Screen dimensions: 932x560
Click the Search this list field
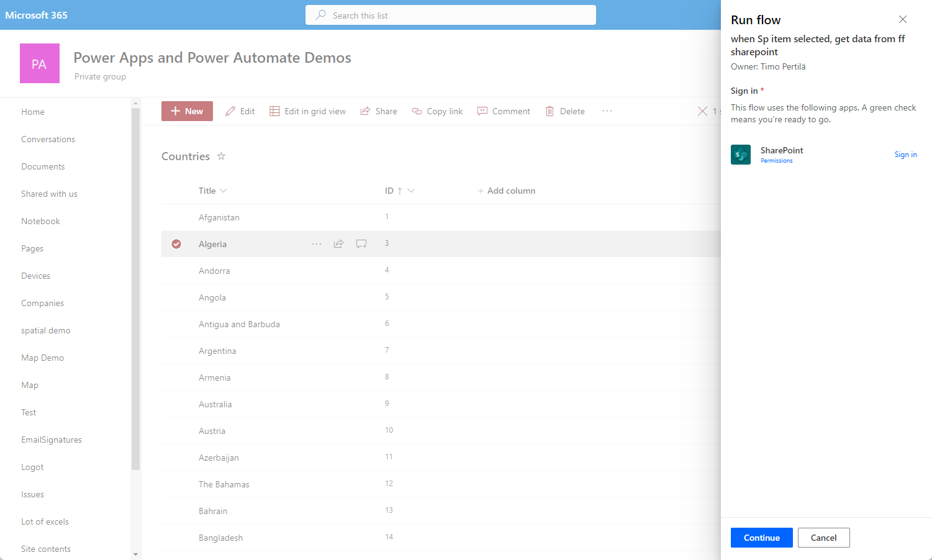(x=451, y=16)
